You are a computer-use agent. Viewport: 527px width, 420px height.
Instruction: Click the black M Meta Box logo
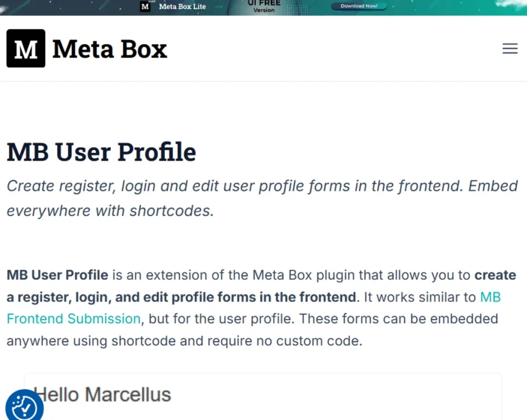coord(26,48)
